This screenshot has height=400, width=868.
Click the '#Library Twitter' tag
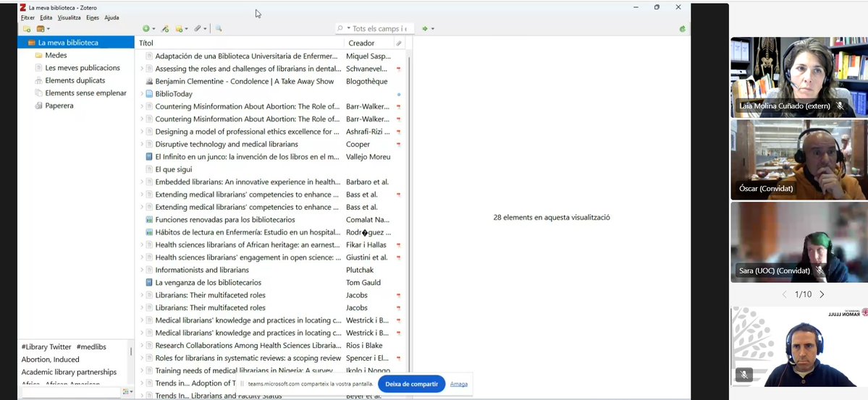coord(46,347)
